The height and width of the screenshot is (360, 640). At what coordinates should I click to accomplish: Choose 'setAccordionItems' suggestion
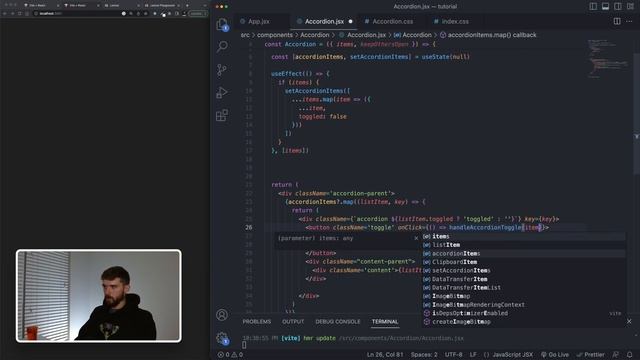(x=523, y=271)
